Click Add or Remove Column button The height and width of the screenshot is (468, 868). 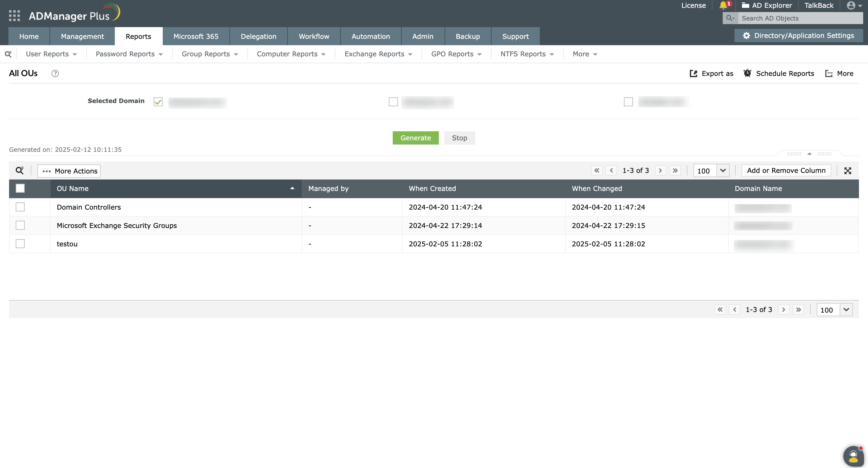tap(786, 171)
